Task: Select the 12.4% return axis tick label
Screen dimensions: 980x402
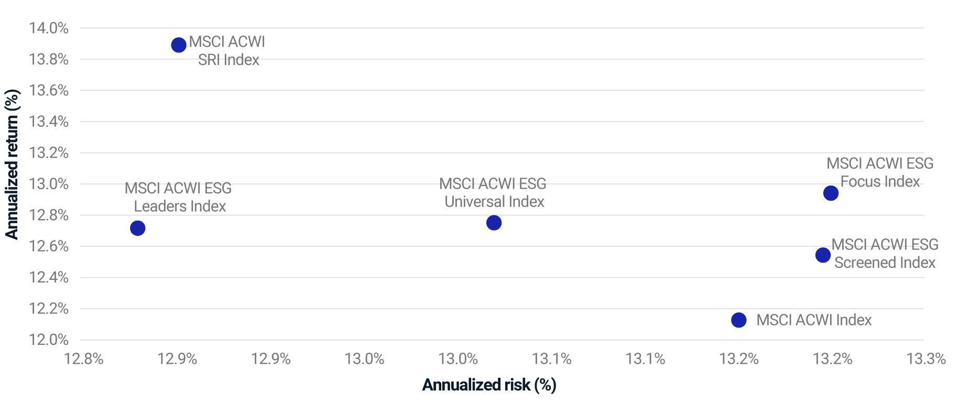Action: 49,277
